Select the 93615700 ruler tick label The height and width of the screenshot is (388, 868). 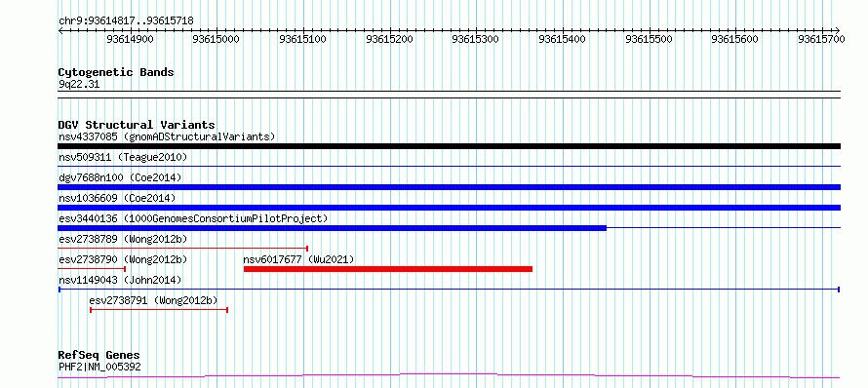click(821, 39)
